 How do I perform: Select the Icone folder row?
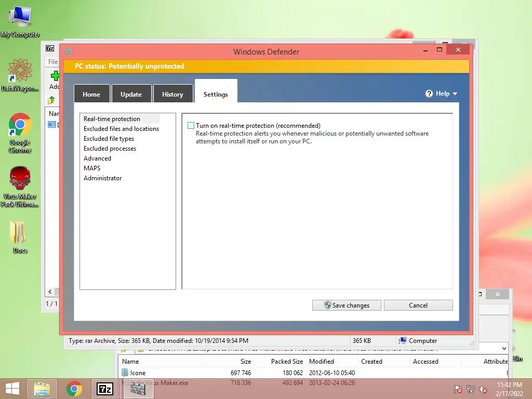[x=314, y=373]
